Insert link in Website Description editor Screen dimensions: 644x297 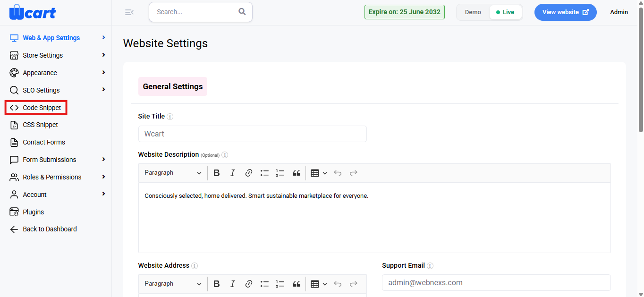(x=249, y=173)
